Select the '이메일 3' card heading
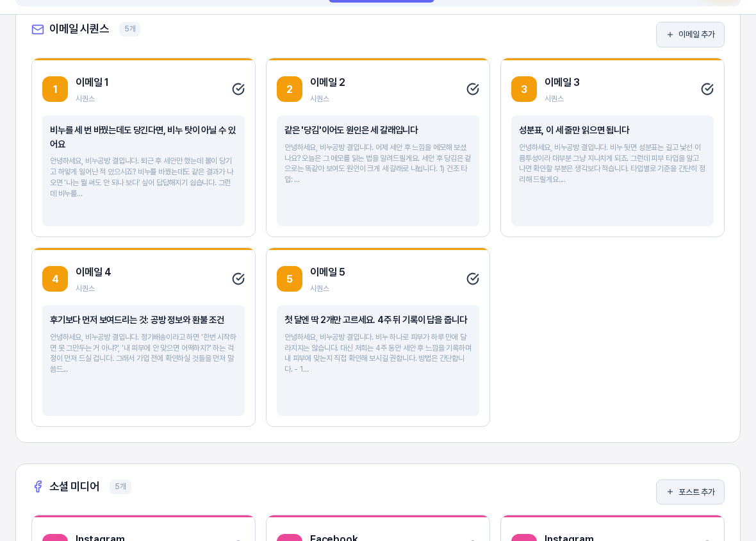Screen dimensions: 756x541 point(562,83)
